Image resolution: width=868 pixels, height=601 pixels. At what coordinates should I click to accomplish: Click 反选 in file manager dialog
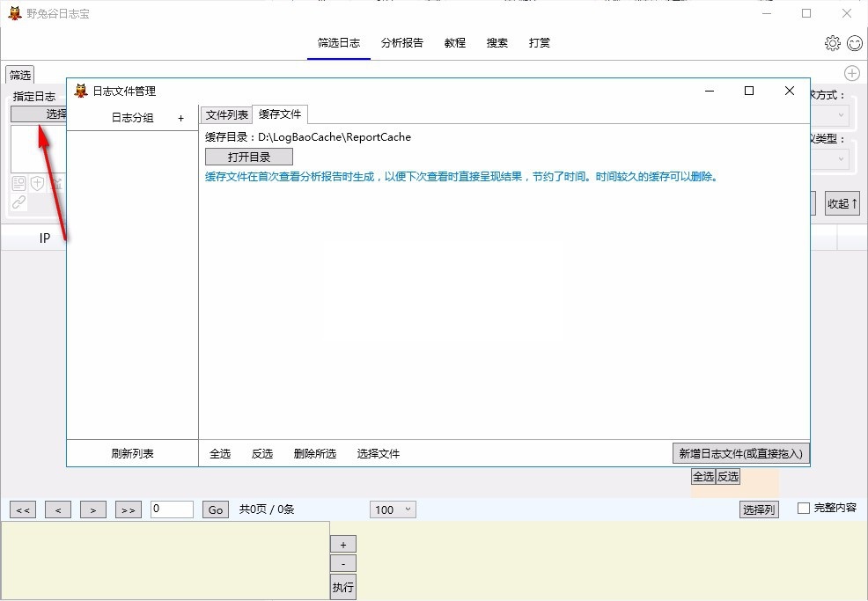tap(261, 454)
